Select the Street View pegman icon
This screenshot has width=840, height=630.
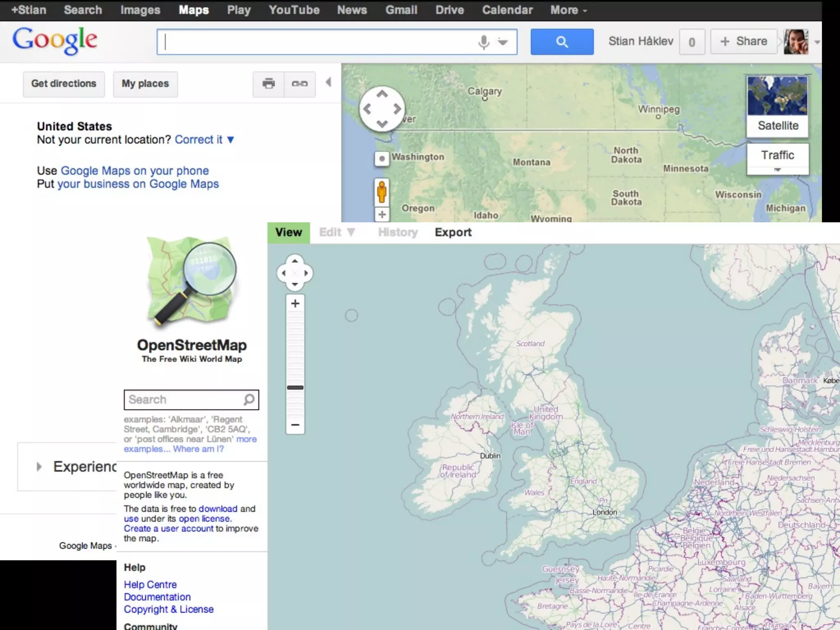(381, 192)
